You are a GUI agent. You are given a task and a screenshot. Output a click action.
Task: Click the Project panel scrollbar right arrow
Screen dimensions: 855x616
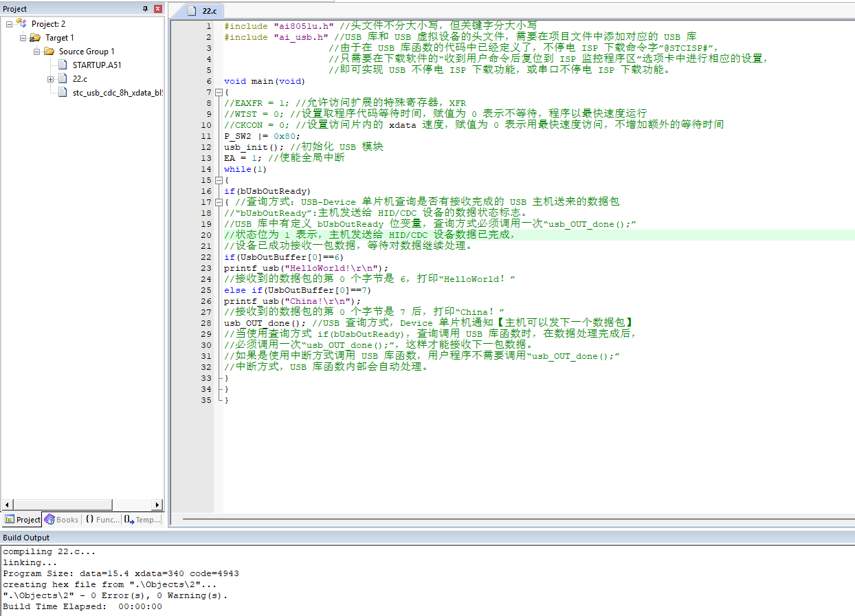coord(157,505)
